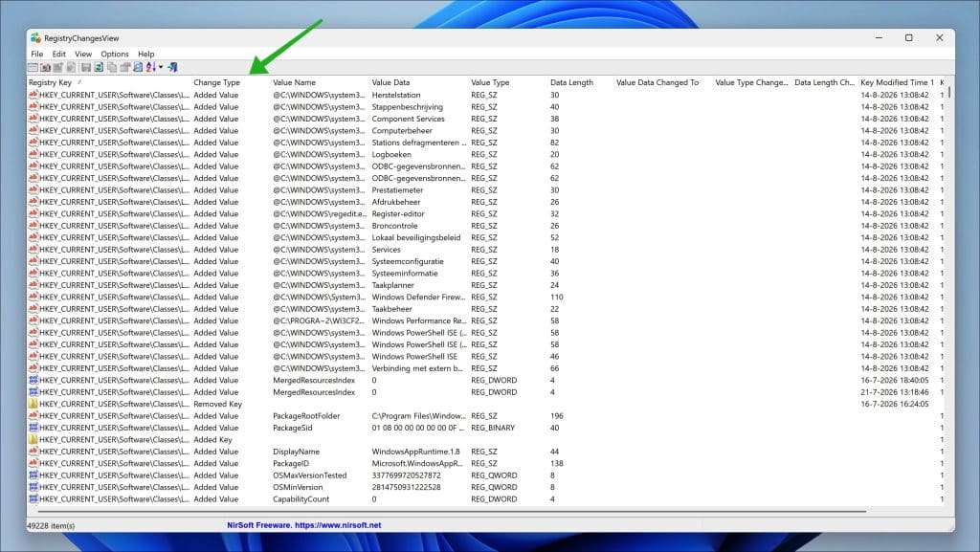
Task: Select the OSMaxVersionTested value name cell
Action: coord(309,475)
